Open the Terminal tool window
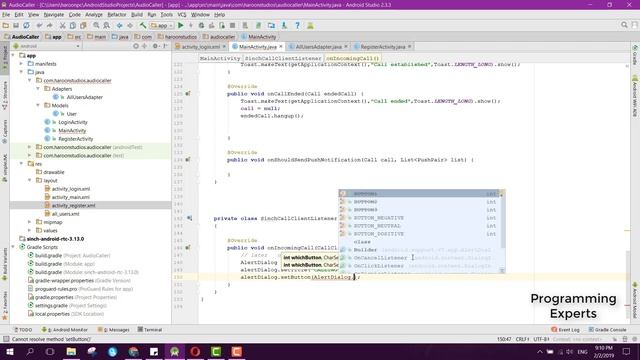Viewport: 640px width, 360px height. [150, 330]
